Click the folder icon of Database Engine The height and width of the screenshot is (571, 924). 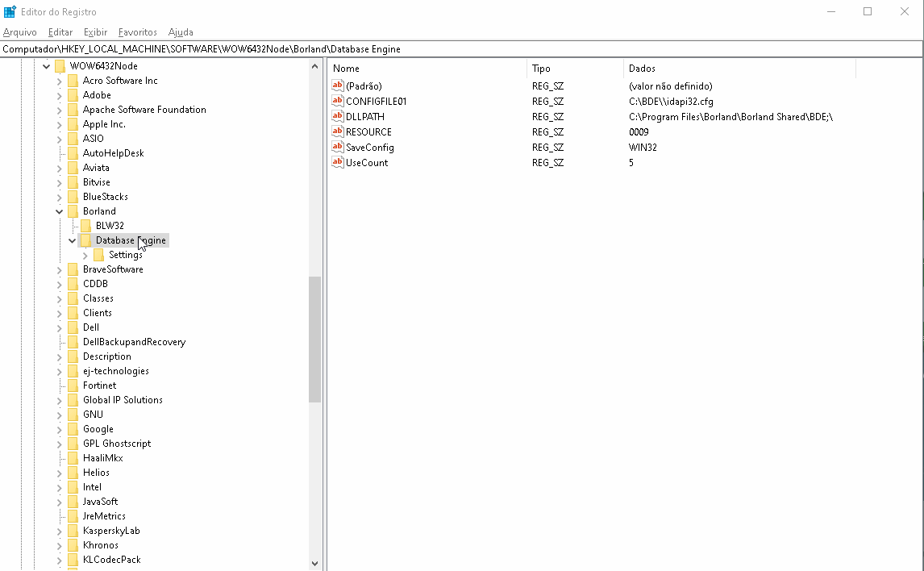(86, 240)
